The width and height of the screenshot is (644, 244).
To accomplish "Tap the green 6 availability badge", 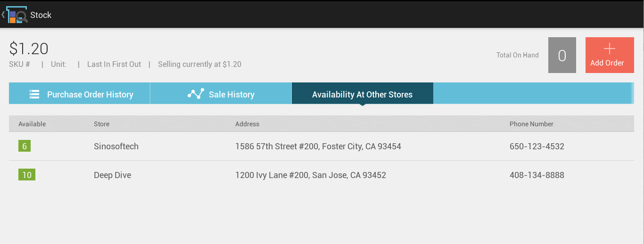I will (25, 146).
